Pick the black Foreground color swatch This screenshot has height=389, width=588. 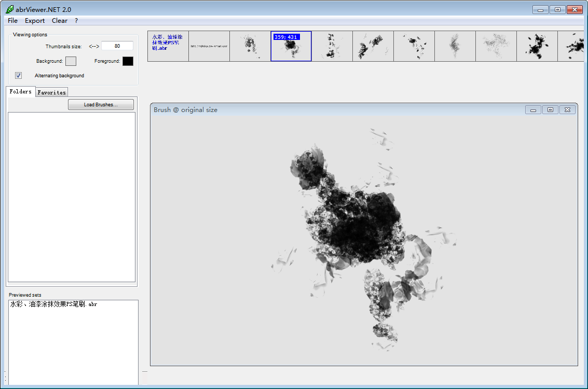[128, 61]
